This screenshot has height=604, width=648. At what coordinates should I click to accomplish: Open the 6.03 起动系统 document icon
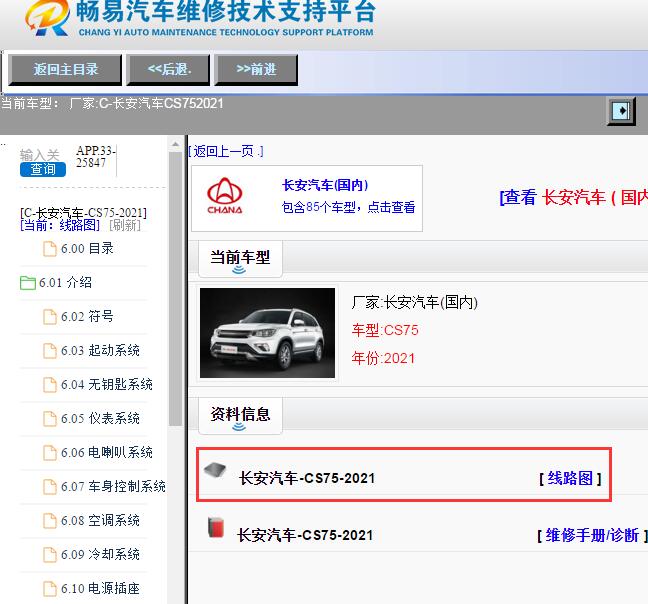[50, 351]
